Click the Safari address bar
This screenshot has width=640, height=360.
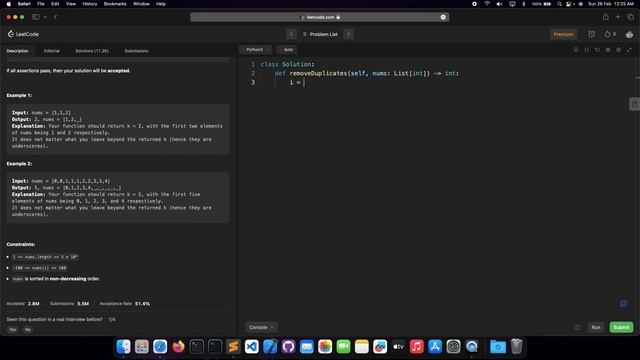point(320,17)
